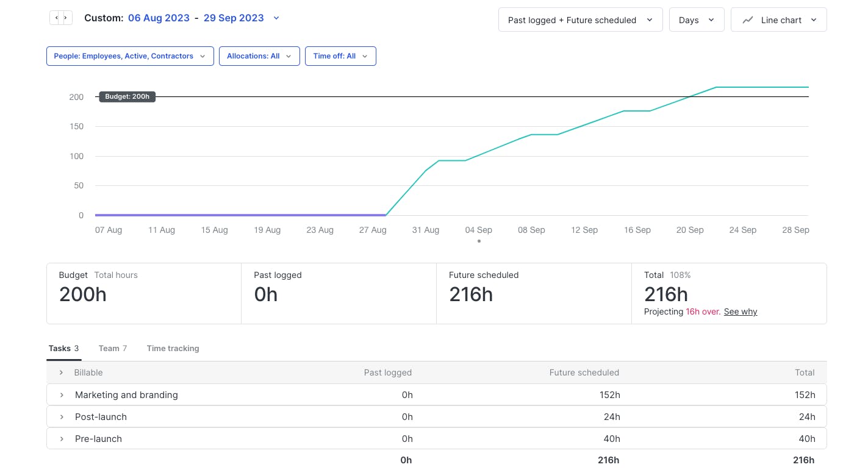The height and width of the screenshot is (470, 868).
Task: Expand the Marketing and branding row
Action: 62,395
